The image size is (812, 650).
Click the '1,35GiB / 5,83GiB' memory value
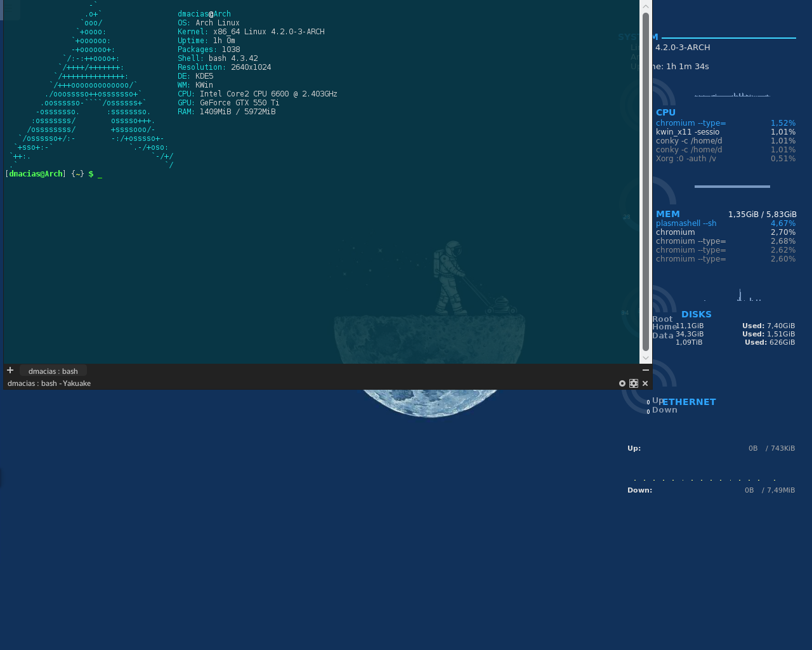(x=762, y=215)
